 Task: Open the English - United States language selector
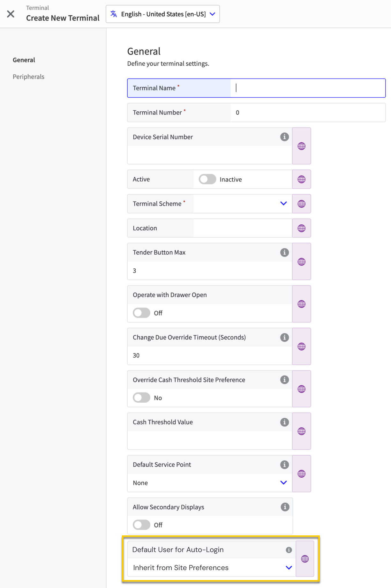point(163,14)
